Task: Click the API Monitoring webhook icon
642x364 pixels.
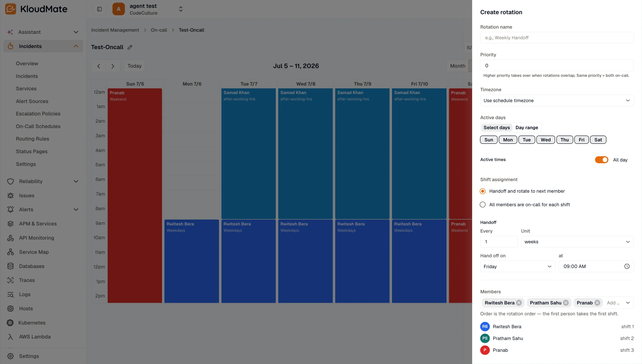Action: 10,238
